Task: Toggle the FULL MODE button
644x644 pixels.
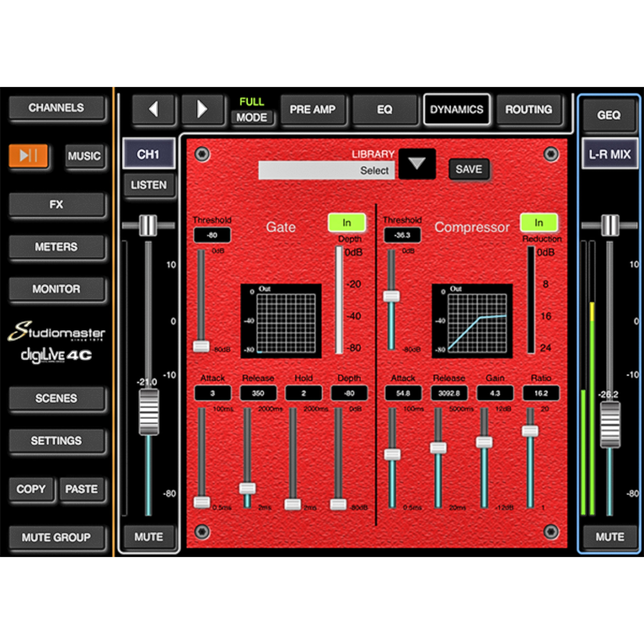Action: point(252,117)
